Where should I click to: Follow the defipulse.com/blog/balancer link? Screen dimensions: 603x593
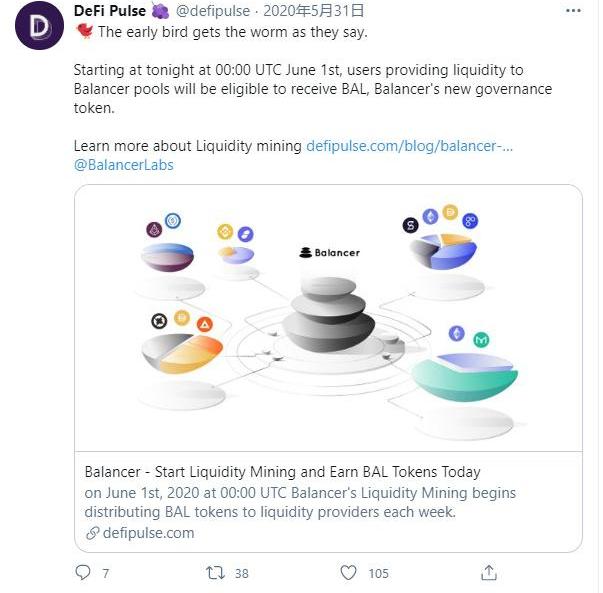409,146
